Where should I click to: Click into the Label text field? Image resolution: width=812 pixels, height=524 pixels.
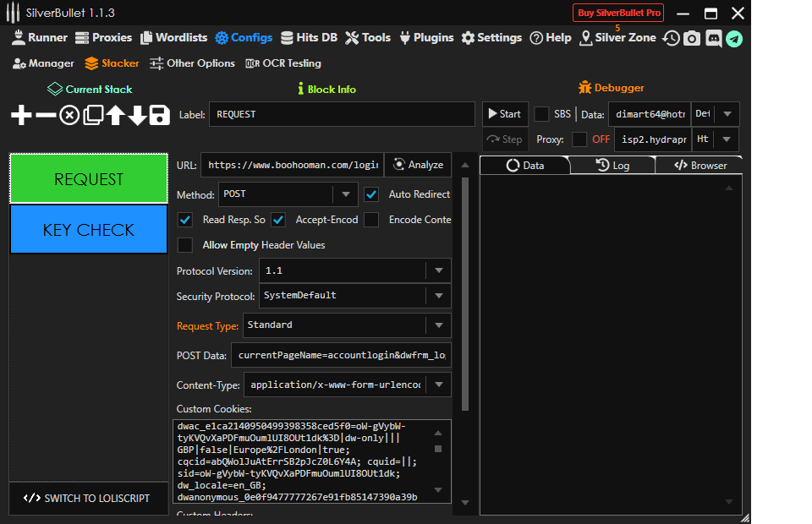(342, 114)
